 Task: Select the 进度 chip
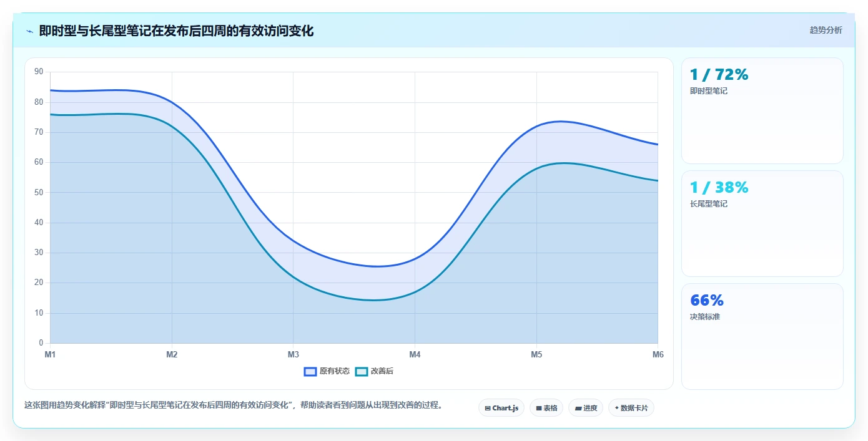tap(586, 408)
